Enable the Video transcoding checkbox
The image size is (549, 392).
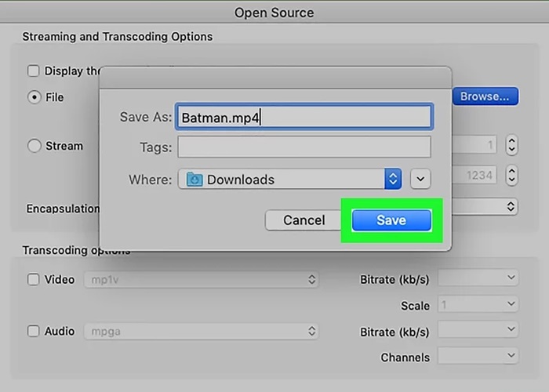pyautogui.click(x=34, y=279)
